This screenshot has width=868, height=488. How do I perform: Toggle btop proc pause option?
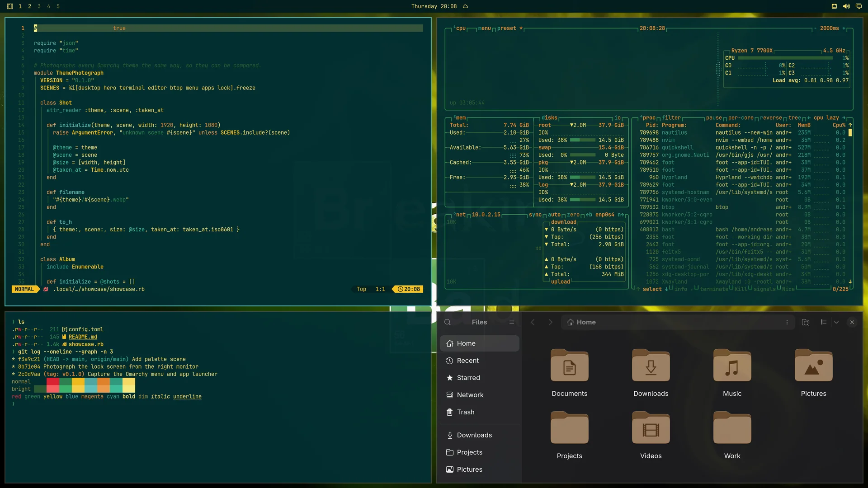pos(714,117)
